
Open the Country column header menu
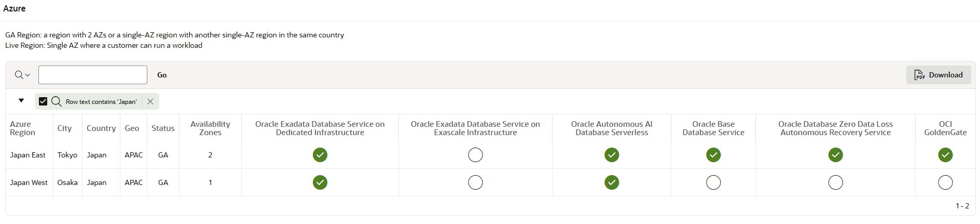click(101, 128)
